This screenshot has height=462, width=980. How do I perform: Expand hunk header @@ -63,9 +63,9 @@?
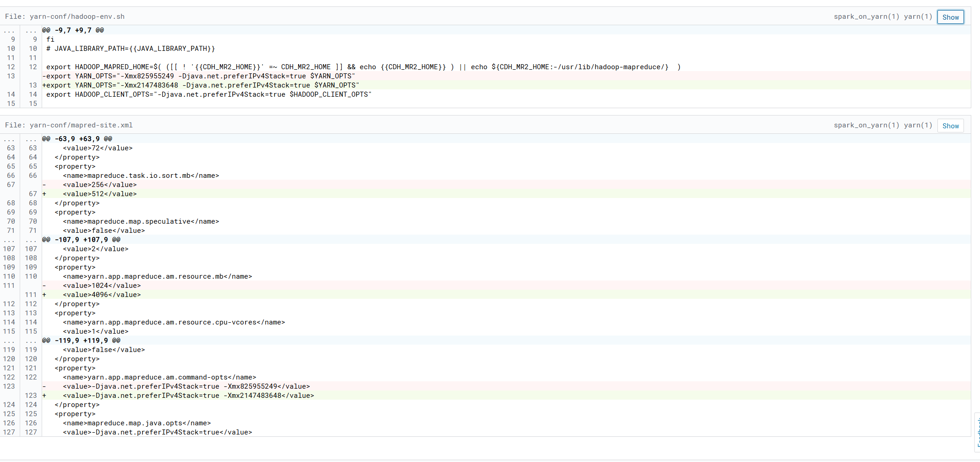click(x=77, y=139)
